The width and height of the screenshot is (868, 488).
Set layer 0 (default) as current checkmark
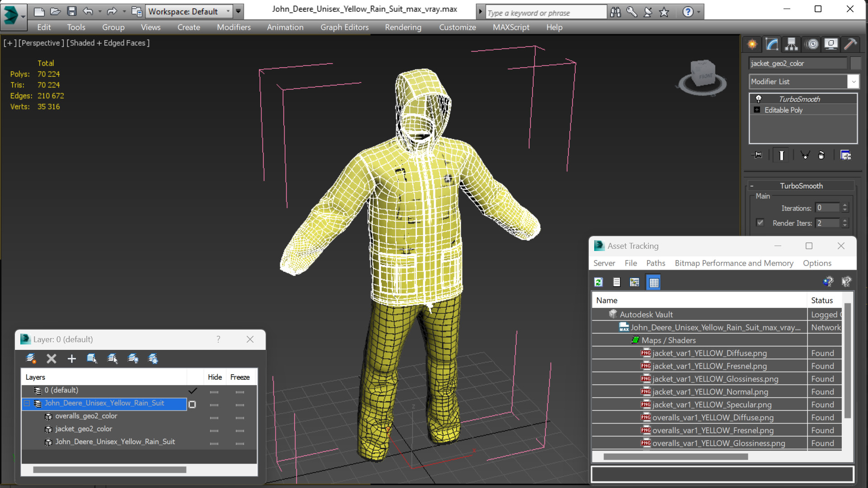pyautogui.click(x=193, y=390)
